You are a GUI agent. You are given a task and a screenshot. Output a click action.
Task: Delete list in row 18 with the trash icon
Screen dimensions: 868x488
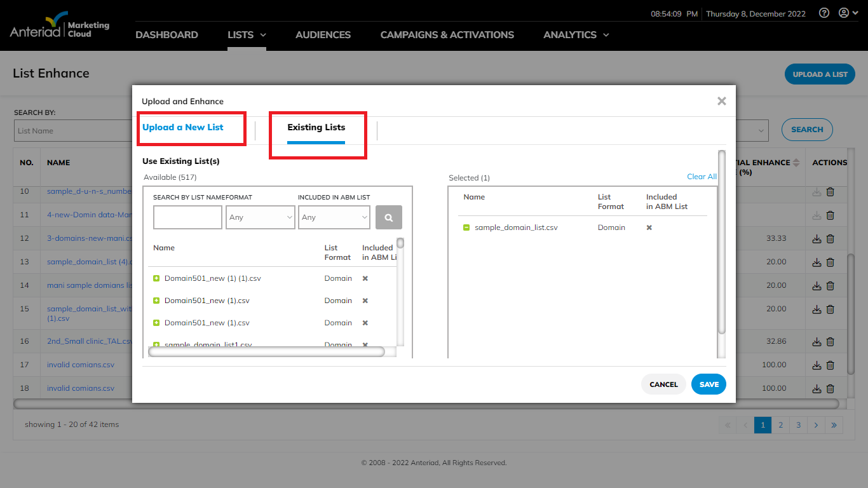point(830,388)
